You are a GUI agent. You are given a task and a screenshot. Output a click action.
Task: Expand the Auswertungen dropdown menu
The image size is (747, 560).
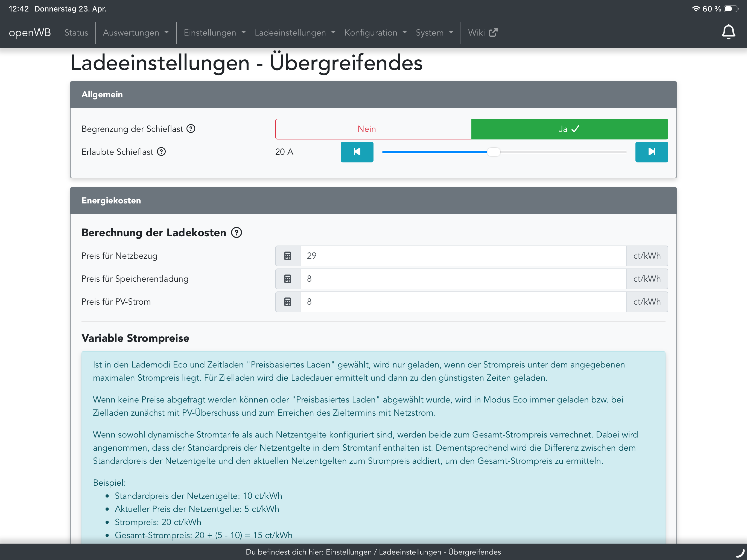coord(135,33)
